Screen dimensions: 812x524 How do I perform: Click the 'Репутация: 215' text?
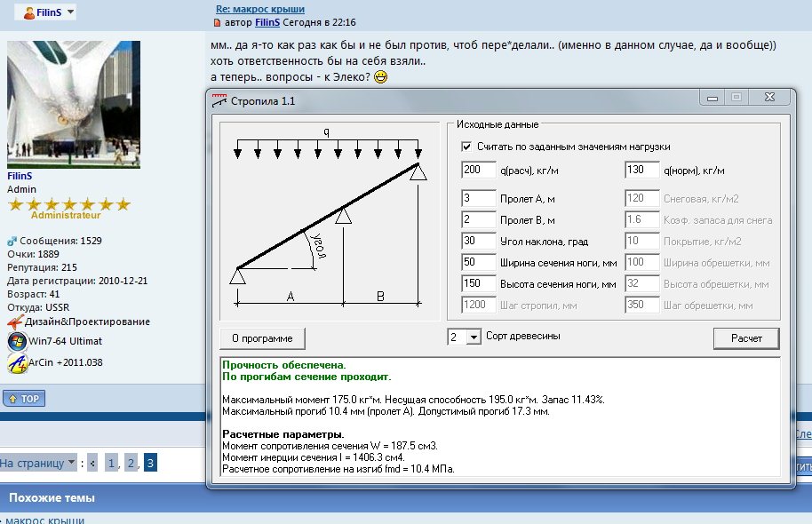point(42,267)
